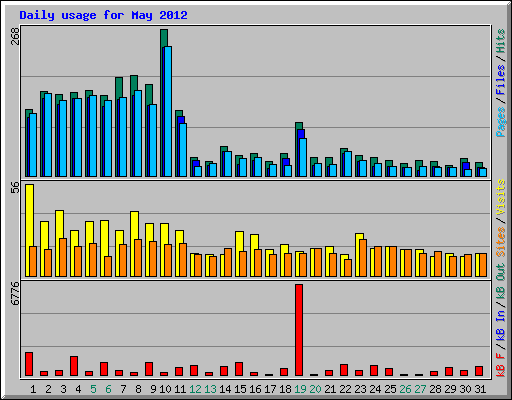Click day 28 on the x-axis
This screenshot has width=512, height=400.
coord(435,389)
